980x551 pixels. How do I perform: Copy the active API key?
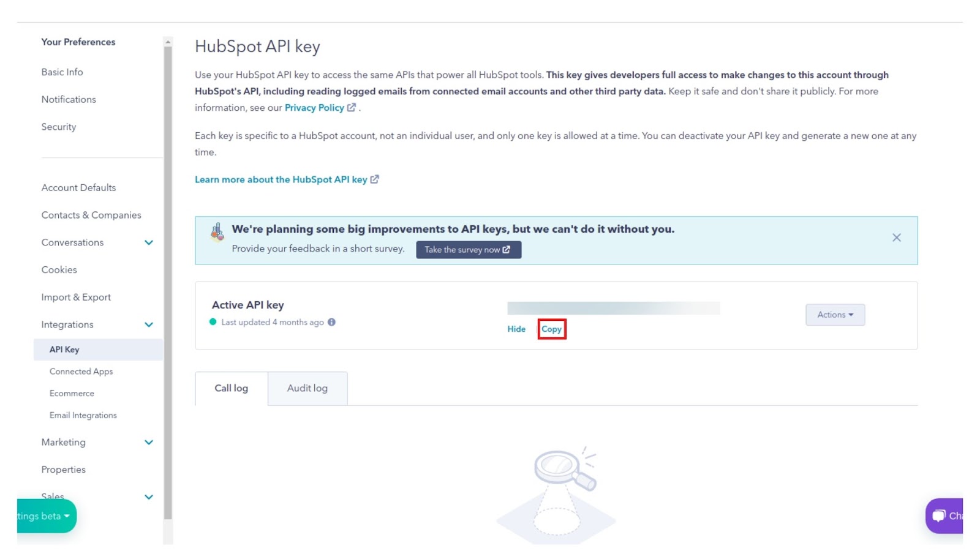(x=551, y=329)
